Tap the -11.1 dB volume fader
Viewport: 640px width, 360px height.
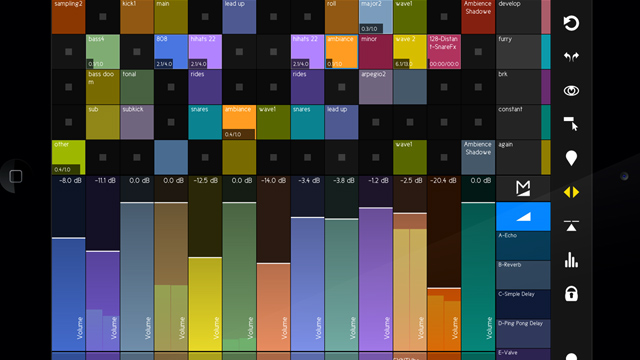(x=103, y=263)
